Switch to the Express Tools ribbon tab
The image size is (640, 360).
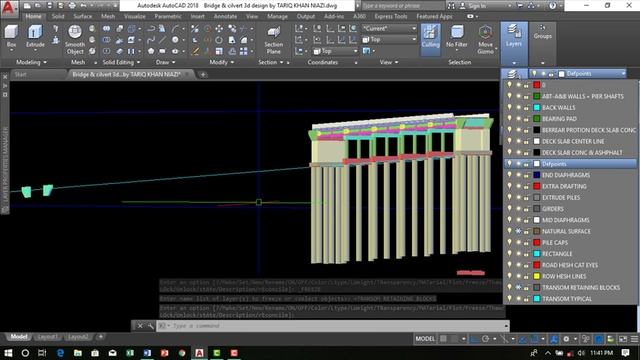[x=391, y=16]
